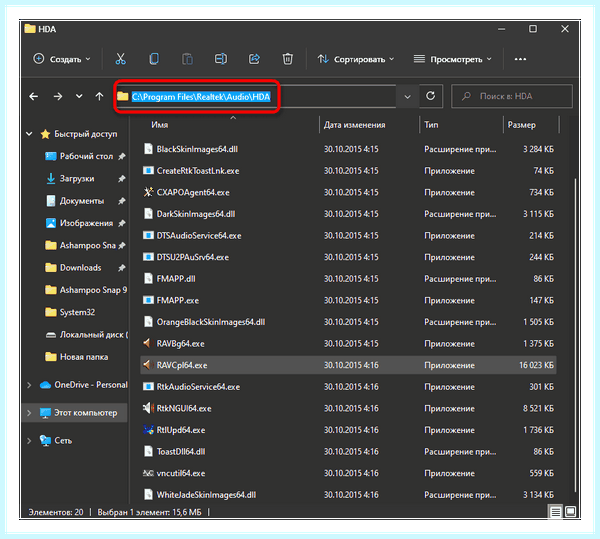This screenshot has height=539, width=600.
Task: Open the Downloads folder in sidebar
Action: click(80, 267)
